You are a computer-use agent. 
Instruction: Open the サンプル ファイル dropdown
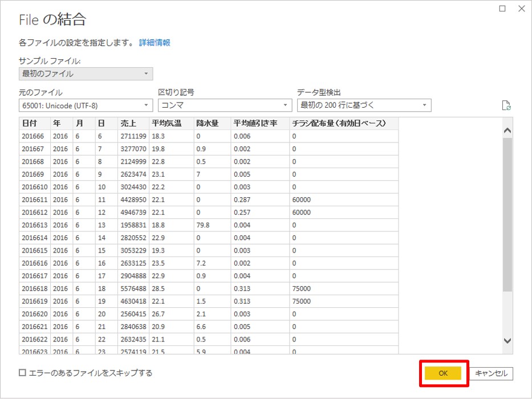[x=86, y=74]
